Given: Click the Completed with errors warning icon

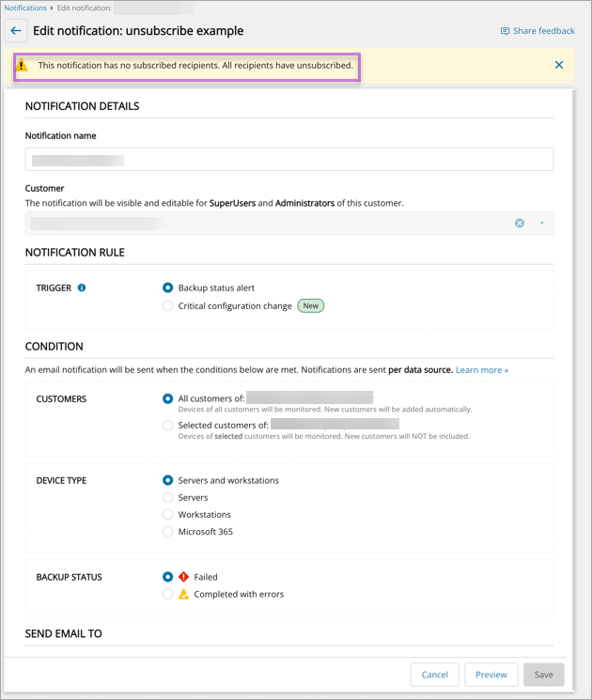Looking at the screenshot, I should coord(183,594).
